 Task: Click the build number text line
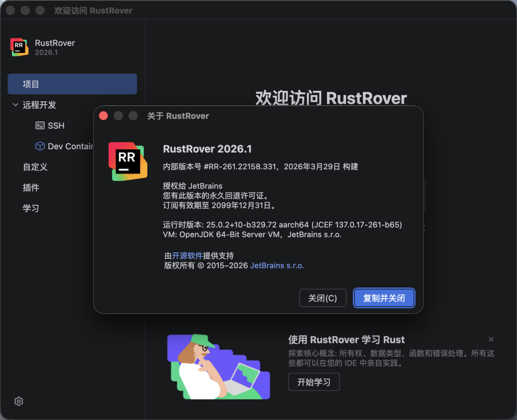[x=260, y=166]
